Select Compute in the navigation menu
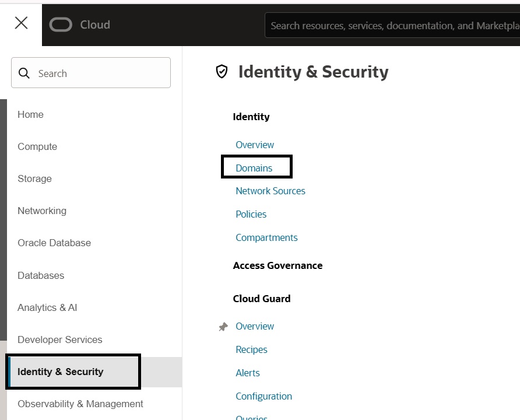520x420 pixels. pos(37,146)
